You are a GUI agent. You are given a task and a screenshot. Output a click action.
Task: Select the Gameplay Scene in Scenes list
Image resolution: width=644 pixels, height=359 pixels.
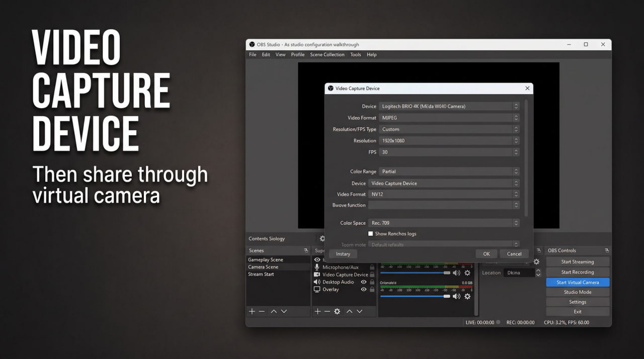click(x=278, y=260)
